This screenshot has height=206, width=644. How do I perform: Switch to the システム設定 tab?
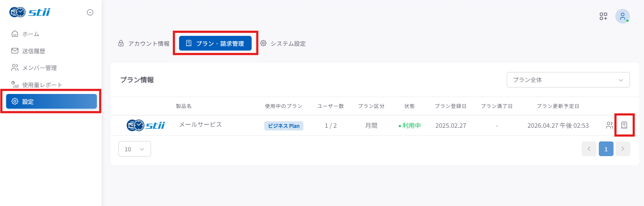[283, 43]
